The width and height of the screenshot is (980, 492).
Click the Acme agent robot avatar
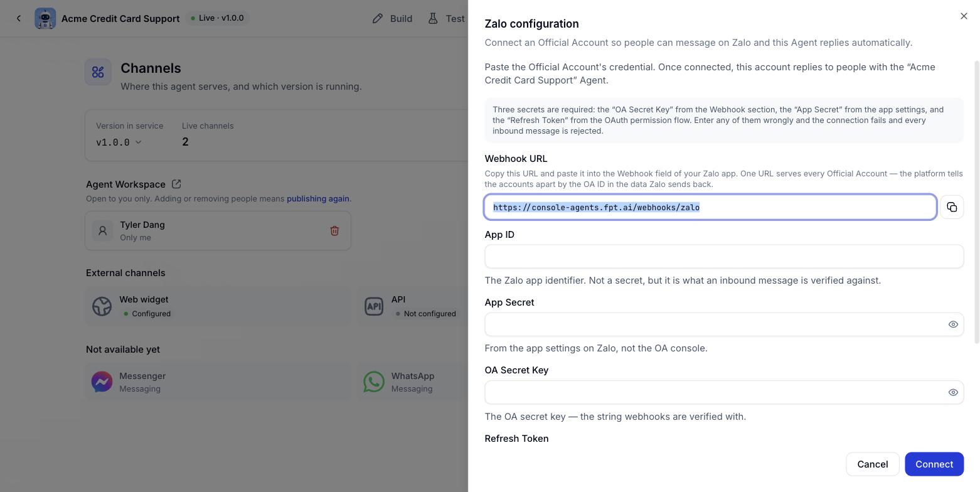coord(45,18)
